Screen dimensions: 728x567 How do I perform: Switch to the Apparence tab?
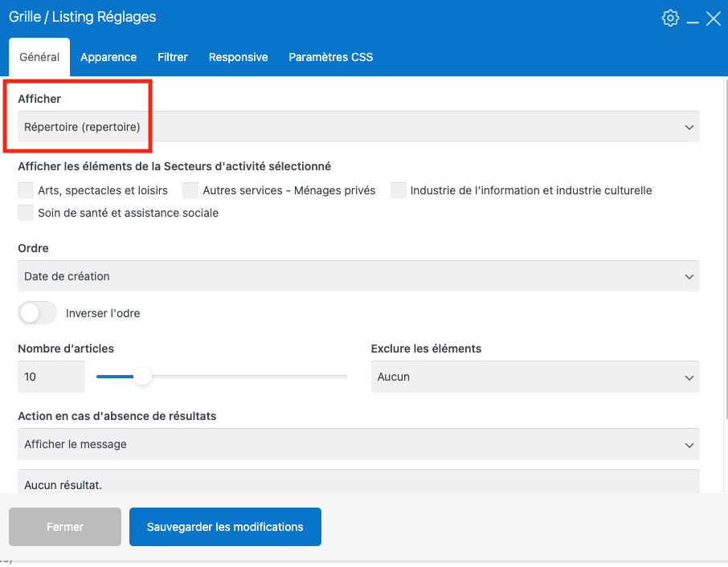pos(108,57)
